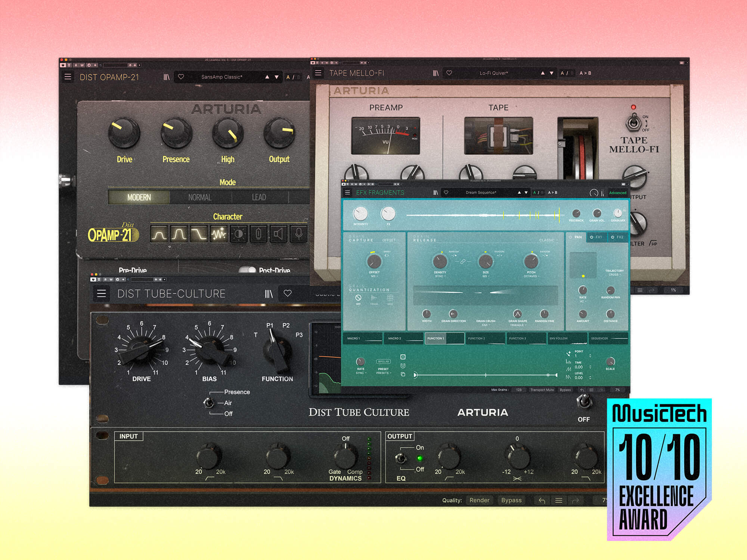This screenshot has height=560, width=747.
Task: Favorite preset in Dist Tube-Culture toolbar
Action: coord(288,293)
